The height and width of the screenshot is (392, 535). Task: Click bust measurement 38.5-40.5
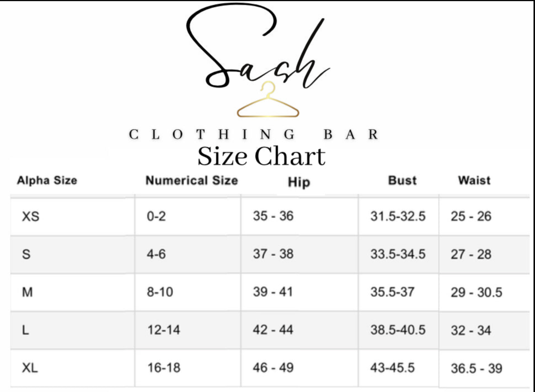coord(398,330)
